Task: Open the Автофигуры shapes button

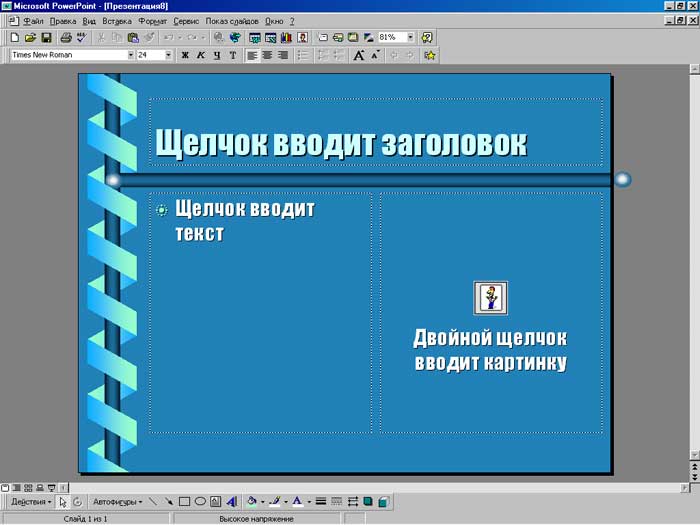Action: coord(117,502)
